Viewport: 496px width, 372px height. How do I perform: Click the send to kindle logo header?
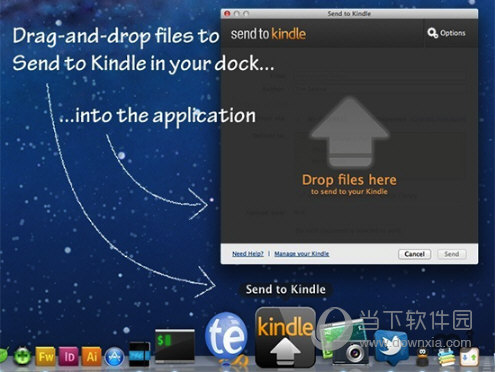click(268, 34)
